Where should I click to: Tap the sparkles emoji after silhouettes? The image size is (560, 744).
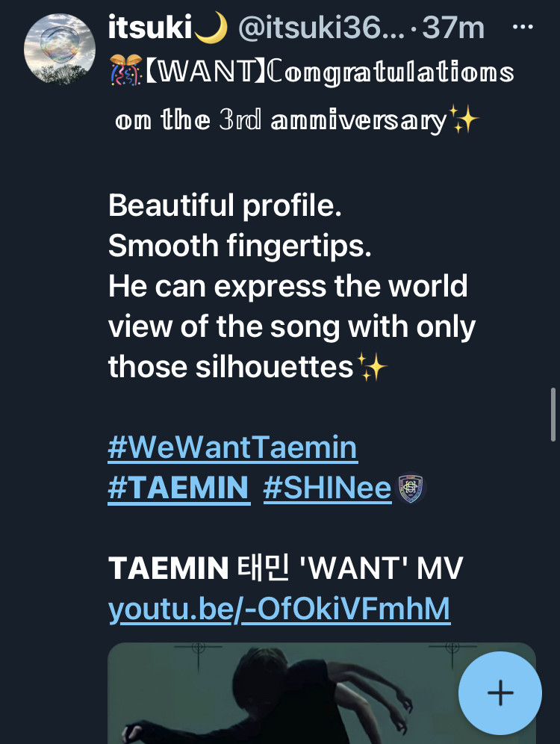[371, 366]
